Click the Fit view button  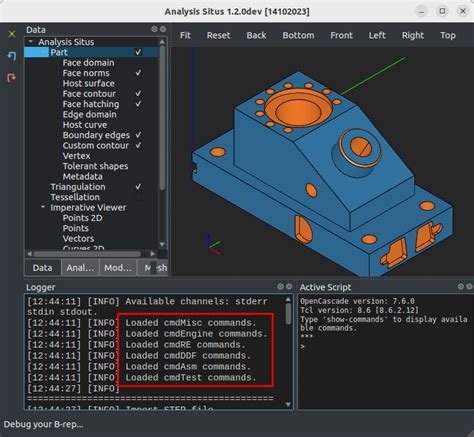185,35
